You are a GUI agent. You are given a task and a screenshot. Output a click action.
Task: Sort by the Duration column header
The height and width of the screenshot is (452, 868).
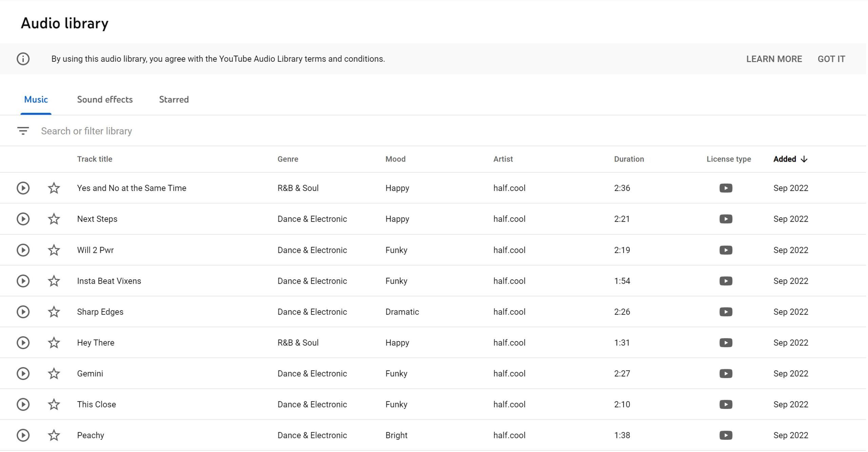click(629, 159)
